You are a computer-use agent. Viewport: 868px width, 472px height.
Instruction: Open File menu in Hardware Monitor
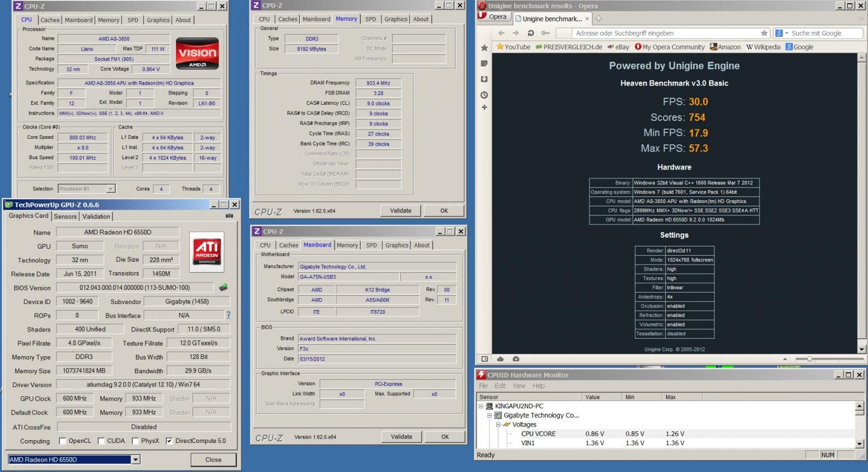click(x=484, y=386)
